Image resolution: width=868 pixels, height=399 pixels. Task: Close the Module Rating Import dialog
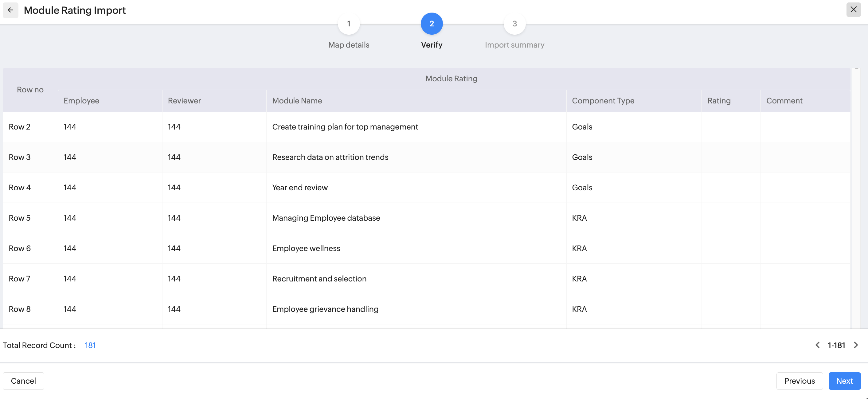coord(853,10)
